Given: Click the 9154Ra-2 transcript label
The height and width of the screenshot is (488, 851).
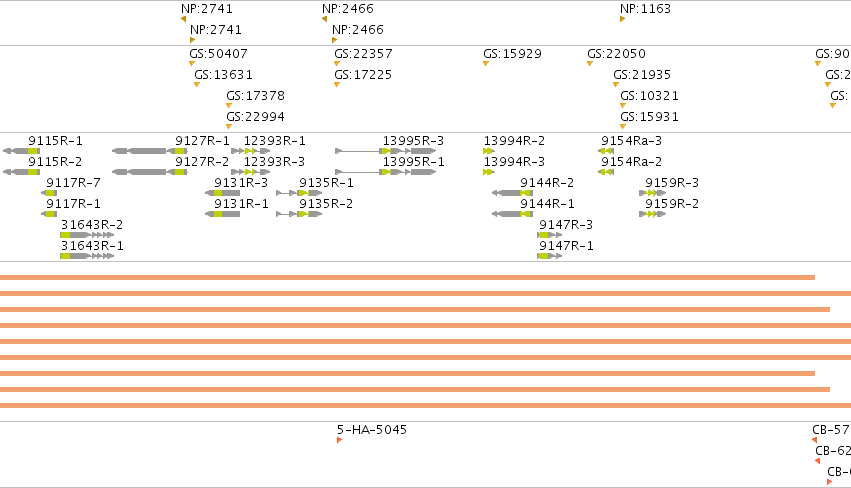Looking at the screenshot, I should [x=632, y=162].
